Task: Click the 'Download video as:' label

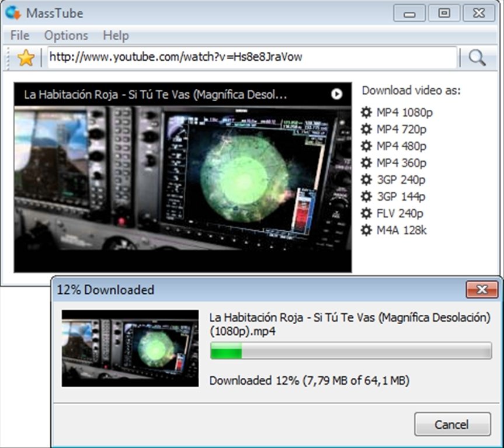Action: [411, 91]
